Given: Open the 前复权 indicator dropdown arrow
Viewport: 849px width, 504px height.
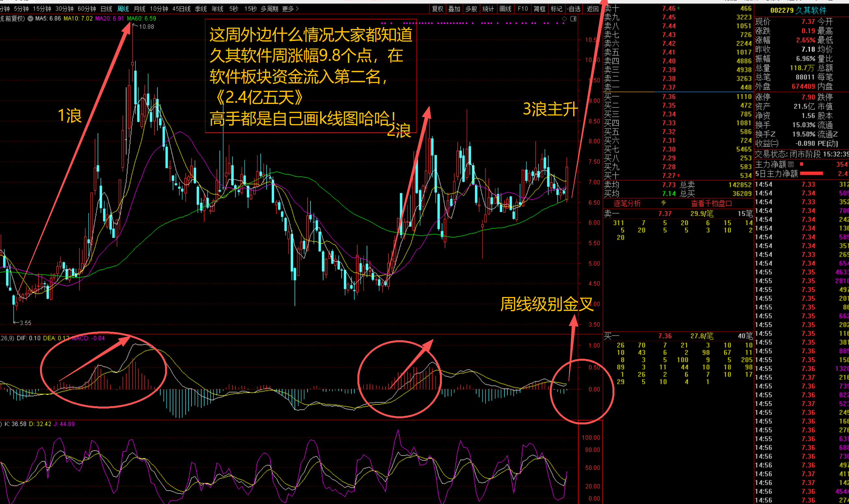Looking at the screenshot, I should pyautogui.click(x=30, y=18).
